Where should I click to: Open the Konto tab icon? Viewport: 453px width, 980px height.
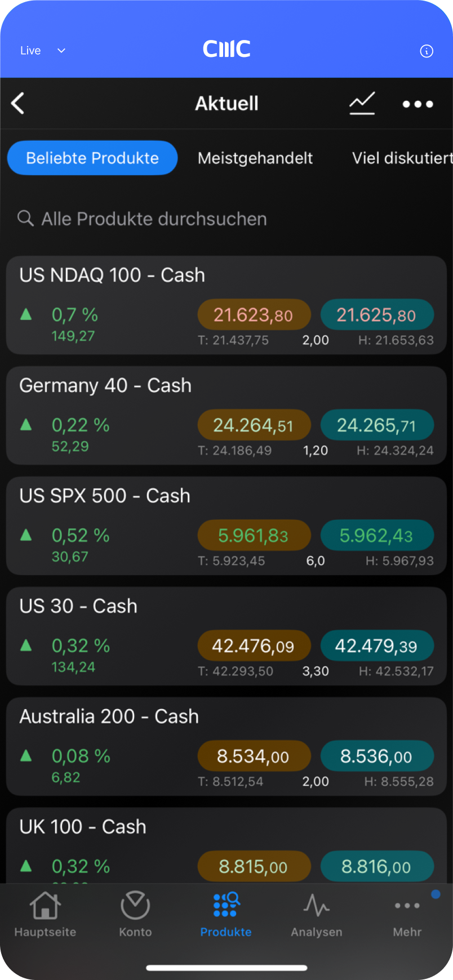click(x=135, y=906)
